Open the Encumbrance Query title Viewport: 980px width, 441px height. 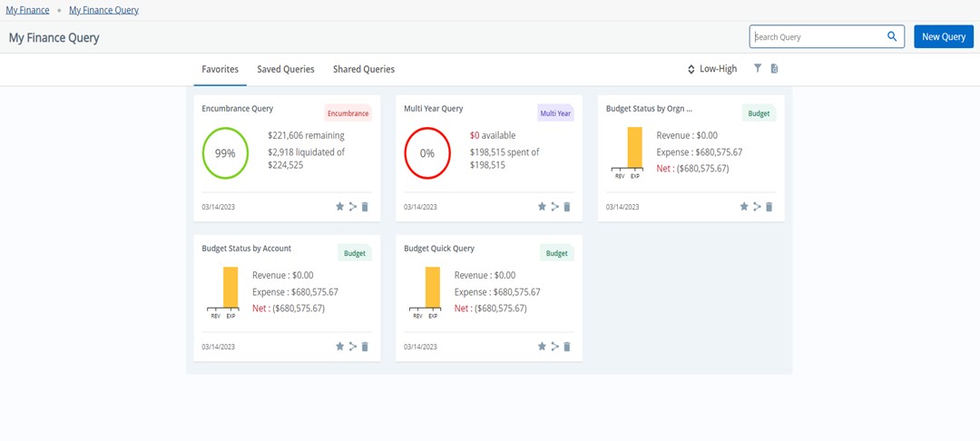(x=238, y=109)
